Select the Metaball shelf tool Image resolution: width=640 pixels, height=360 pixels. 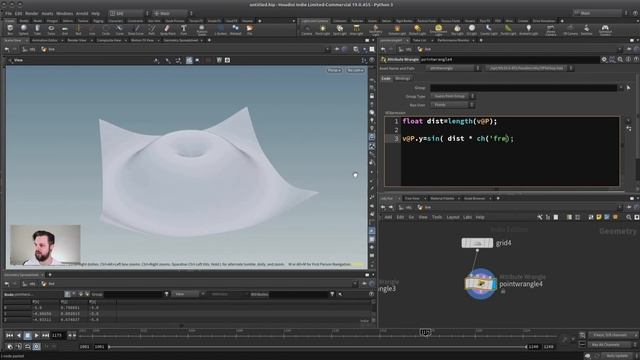point(236,30)
